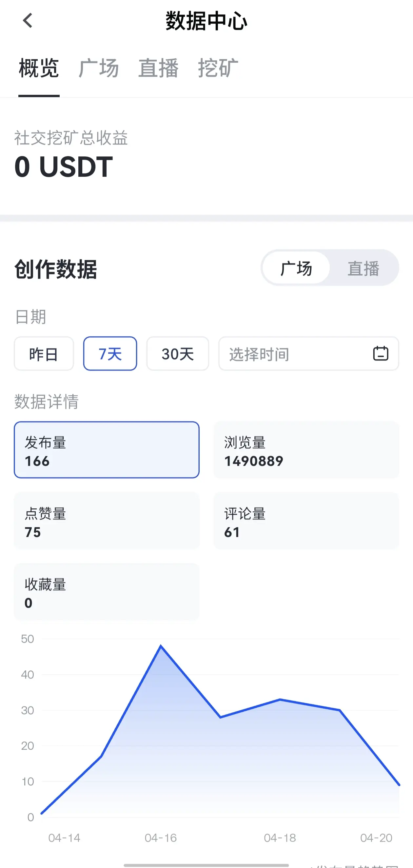Tap the back arrow icon
Viewport: 413px width, 868px height.
tap(28, 21)
